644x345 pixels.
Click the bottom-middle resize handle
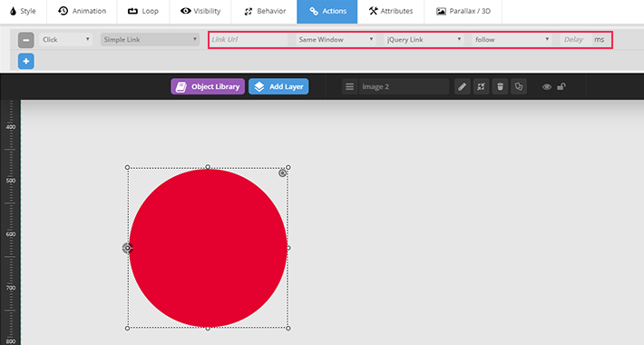pos(208,328)
